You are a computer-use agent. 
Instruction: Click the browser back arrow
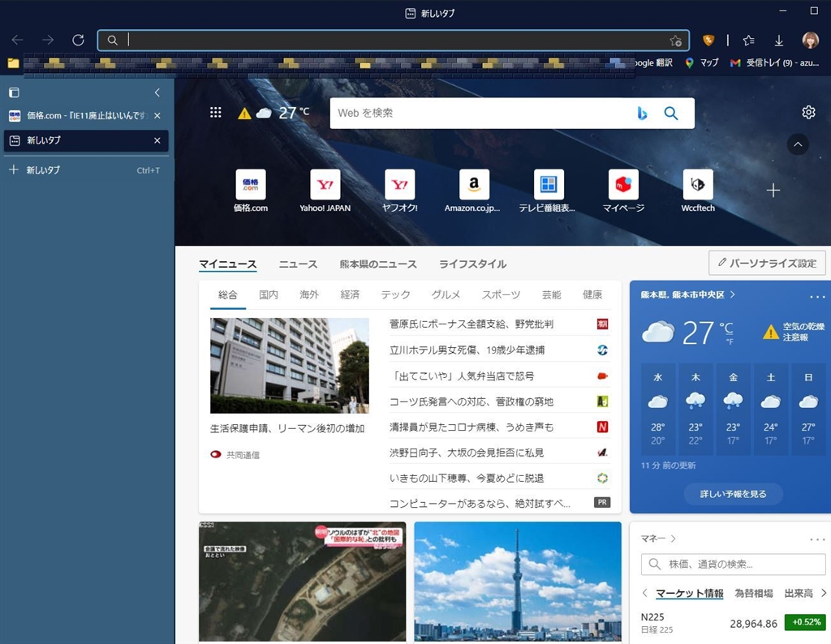tap(18, 40)
